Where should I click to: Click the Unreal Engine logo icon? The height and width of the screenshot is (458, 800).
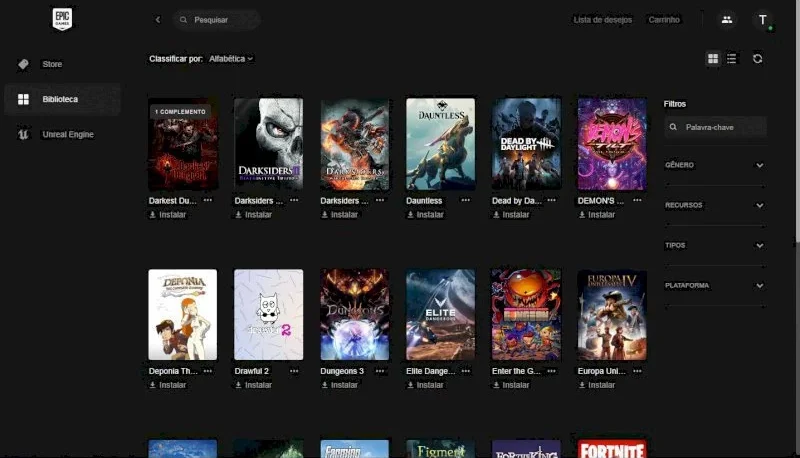(x=23, y=134)
